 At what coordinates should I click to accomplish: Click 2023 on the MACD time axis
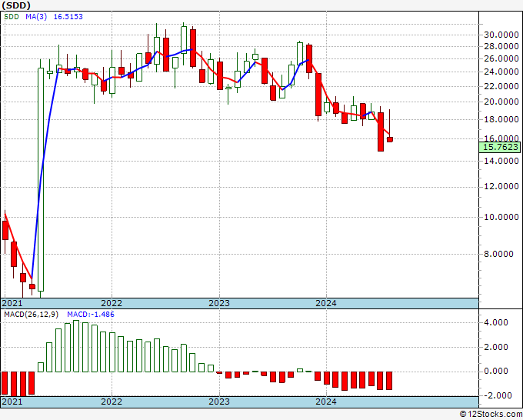click(219, 402)
